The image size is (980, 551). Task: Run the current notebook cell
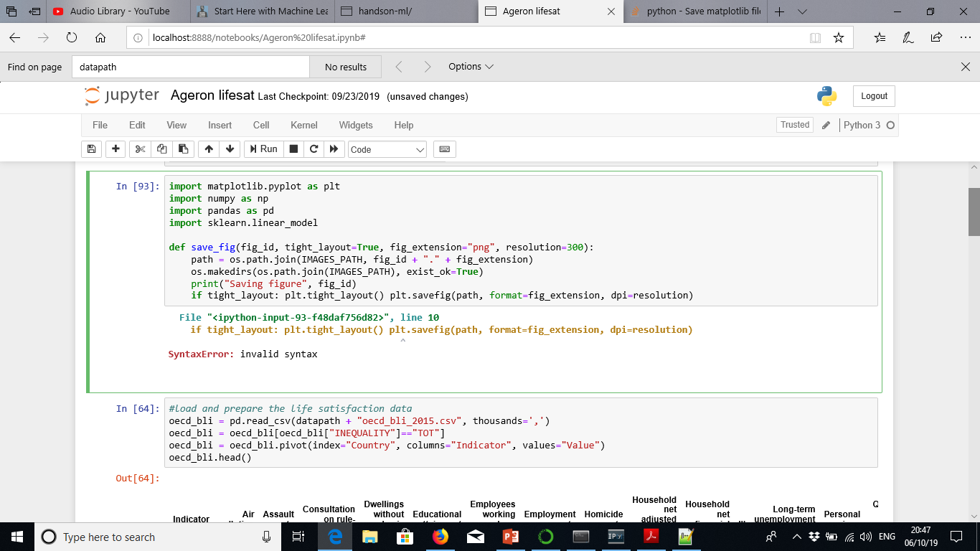[x=263, y=149]
